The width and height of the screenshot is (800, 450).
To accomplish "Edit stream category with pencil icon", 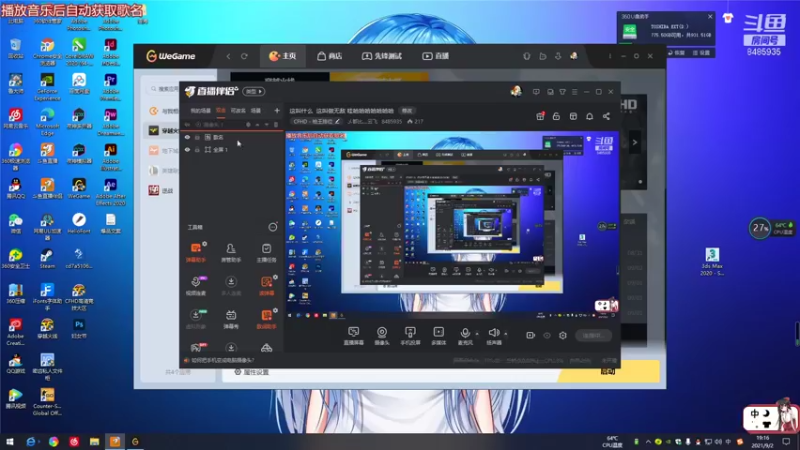I will coord(337,121).
